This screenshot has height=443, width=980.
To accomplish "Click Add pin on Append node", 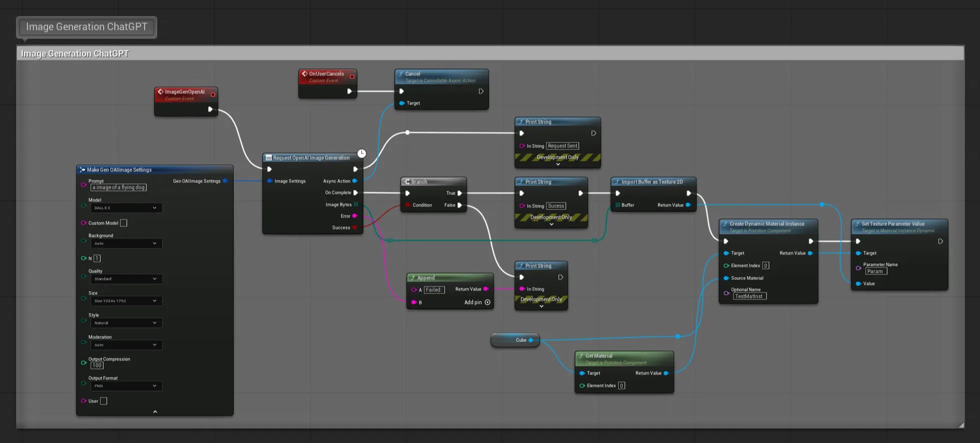I will tap(477, 302).
